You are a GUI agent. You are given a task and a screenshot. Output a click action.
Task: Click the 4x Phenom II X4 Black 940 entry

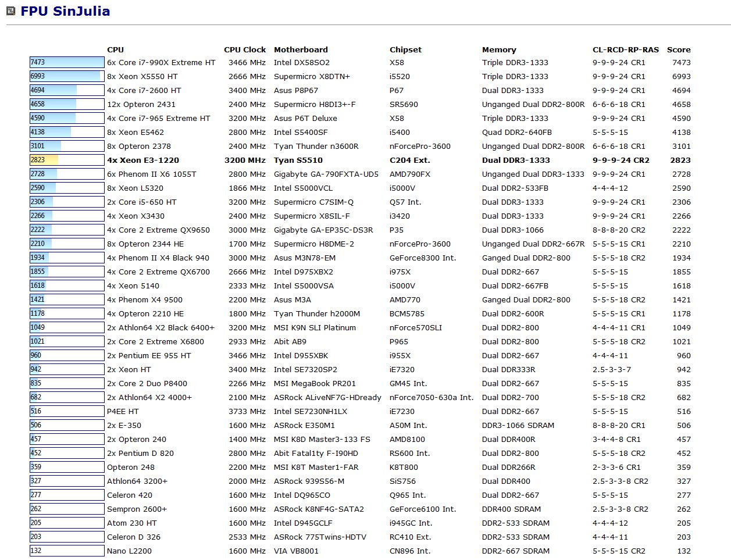click(158, 258)
